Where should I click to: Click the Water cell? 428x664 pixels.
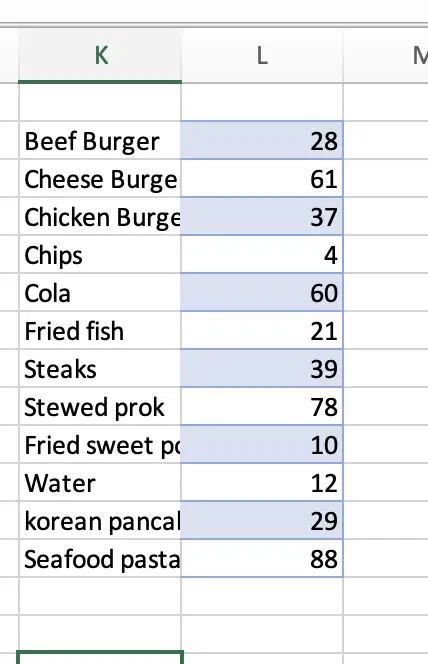coord(100,483)
